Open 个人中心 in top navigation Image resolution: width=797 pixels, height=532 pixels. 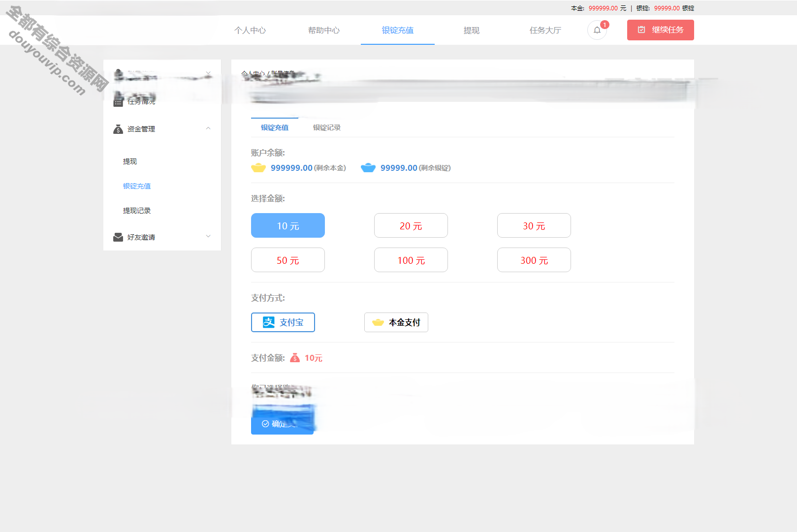coord(250,31)
